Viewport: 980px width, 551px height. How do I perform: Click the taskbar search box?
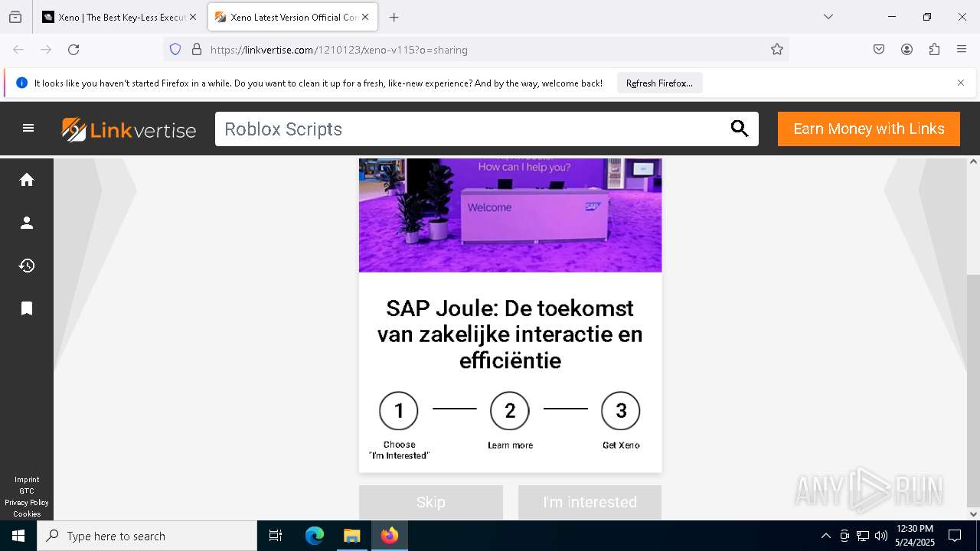coord(147,536)
